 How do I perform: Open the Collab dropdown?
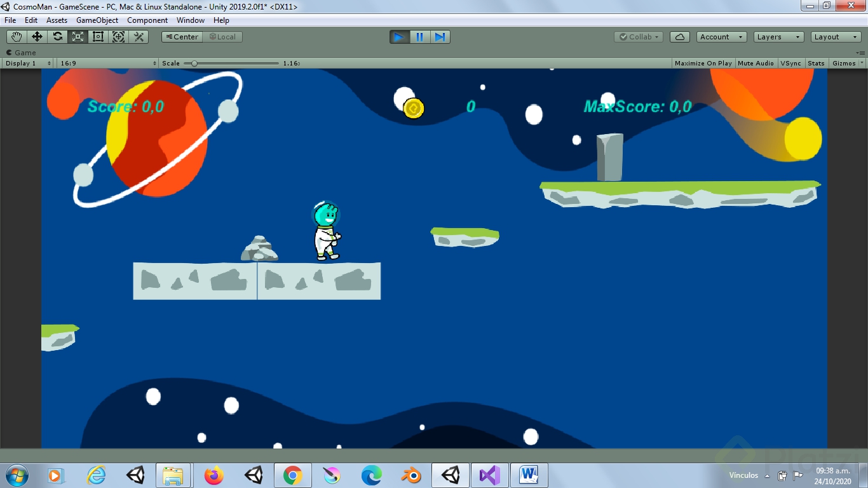(x=639, y=37)
